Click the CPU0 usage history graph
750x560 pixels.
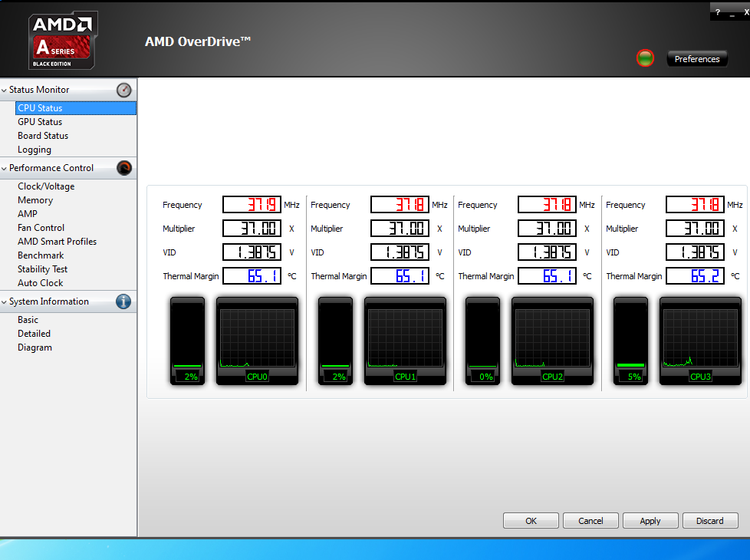pyautogui.click(x=258, y=341)
